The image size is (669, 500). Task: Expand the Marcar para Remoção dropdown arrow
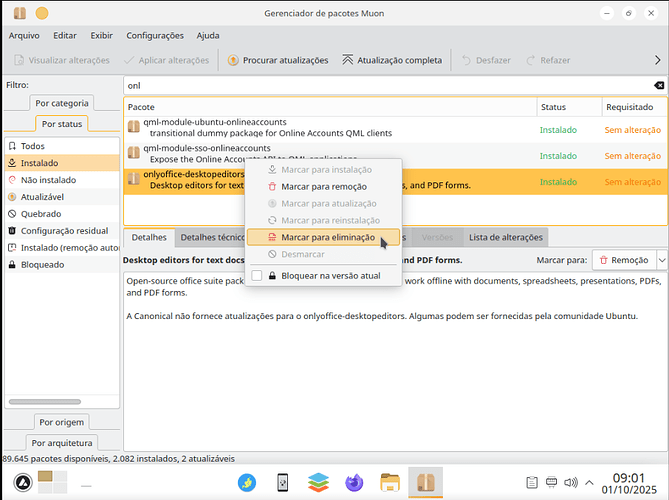pos(661,260)
